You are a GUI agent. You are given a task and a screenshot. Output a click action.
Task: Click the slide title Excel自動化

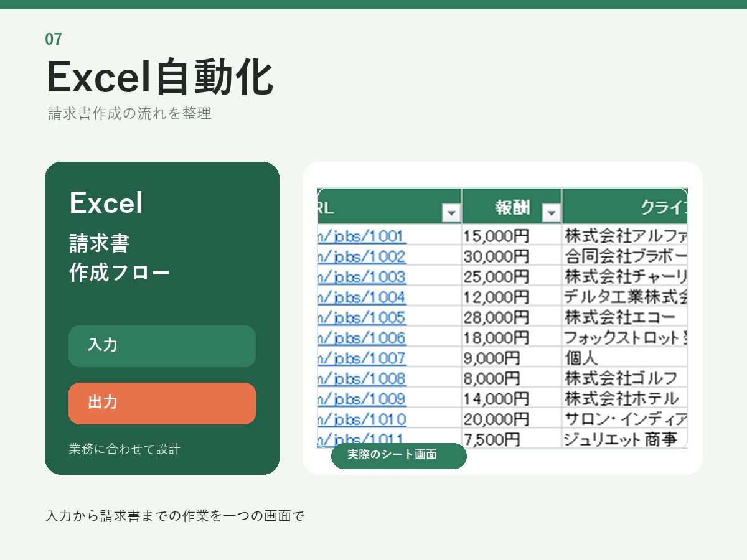pyautogui.click(x=159, y=77)
